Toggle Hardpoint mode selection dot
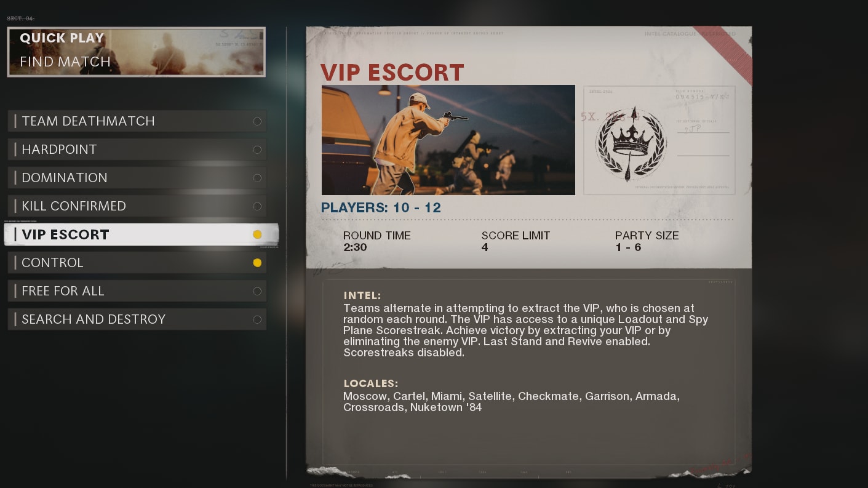 point(257,150)
